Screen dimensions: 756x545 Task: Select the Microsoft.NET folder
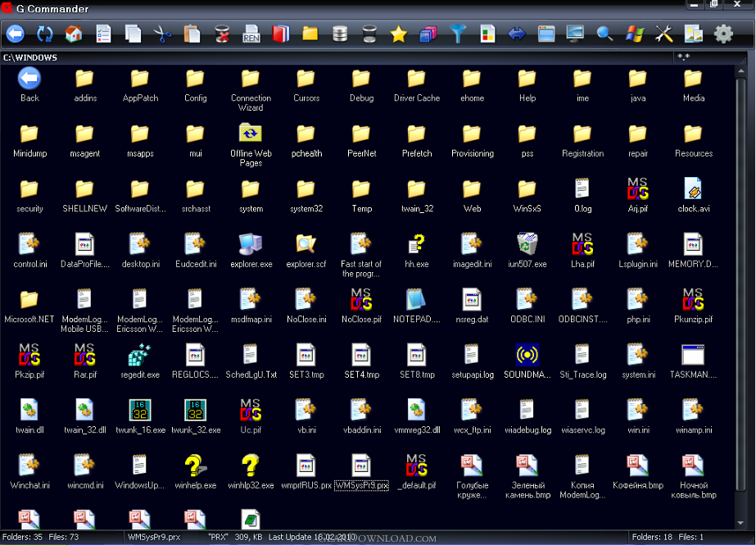point(29,307)
